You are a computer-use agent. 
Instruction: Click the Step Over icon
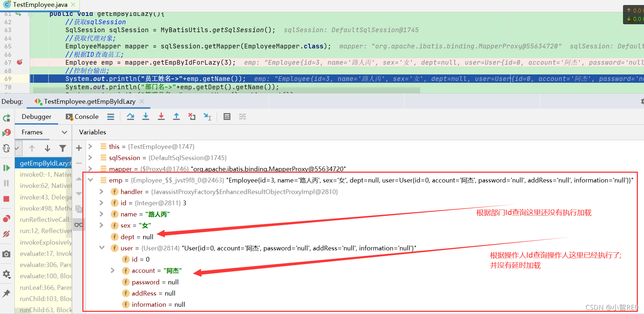[130, 117]
